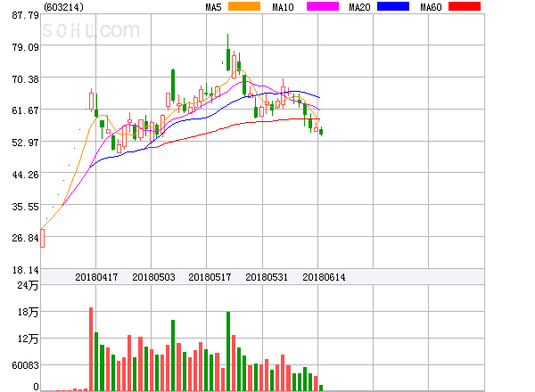The width and height of the screenshot is (535, 392).
Task: Click the 24万 volume axis label
Action: (28, 285)
